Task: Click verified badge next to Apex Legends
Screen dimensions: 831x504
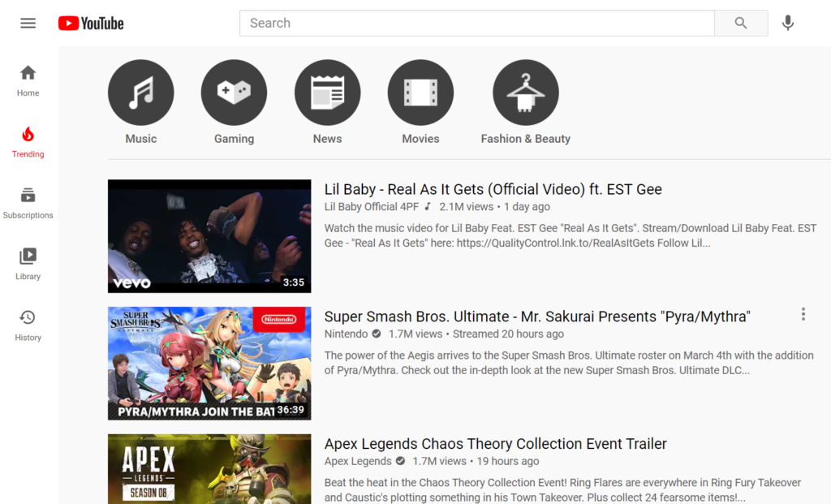Action: (401, 461)
